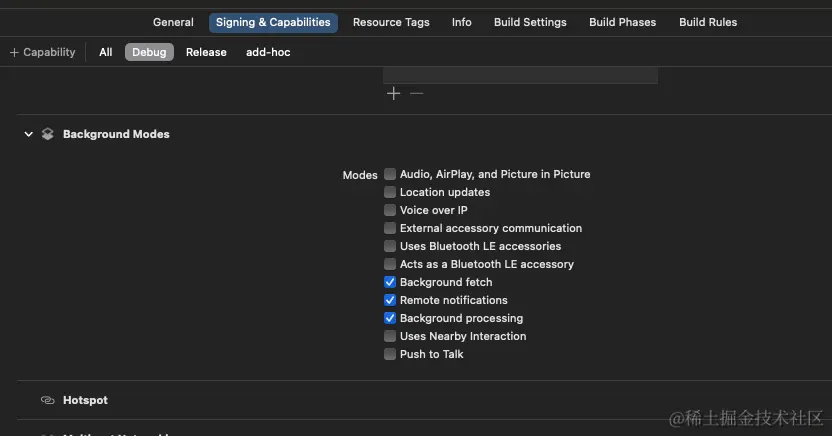The image size is (832, 436).
Task: Go to the Build Phases tab
Action: (x=622, y=22)
